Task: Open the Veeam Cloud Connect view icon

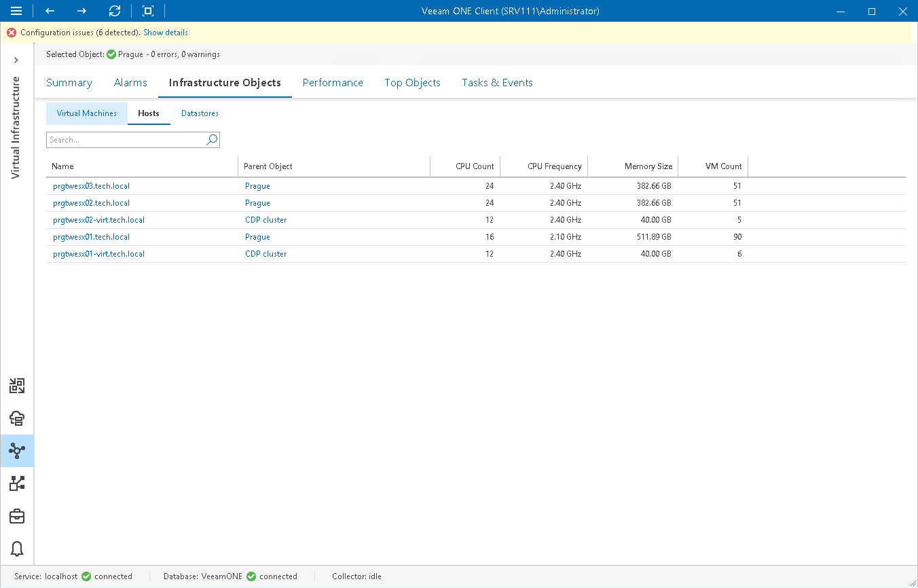Action: (x=17, y=418)
